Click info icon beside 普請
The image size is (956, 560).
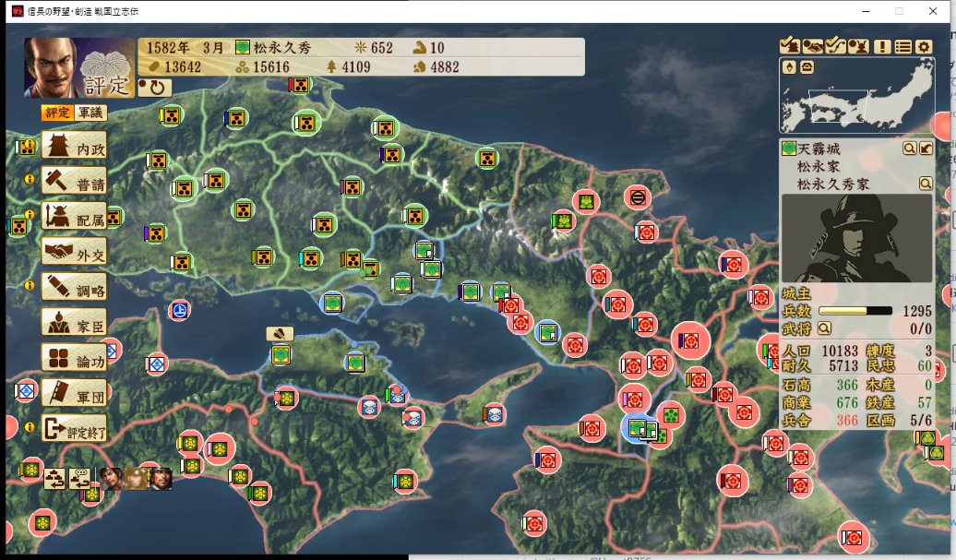[29, 179]
